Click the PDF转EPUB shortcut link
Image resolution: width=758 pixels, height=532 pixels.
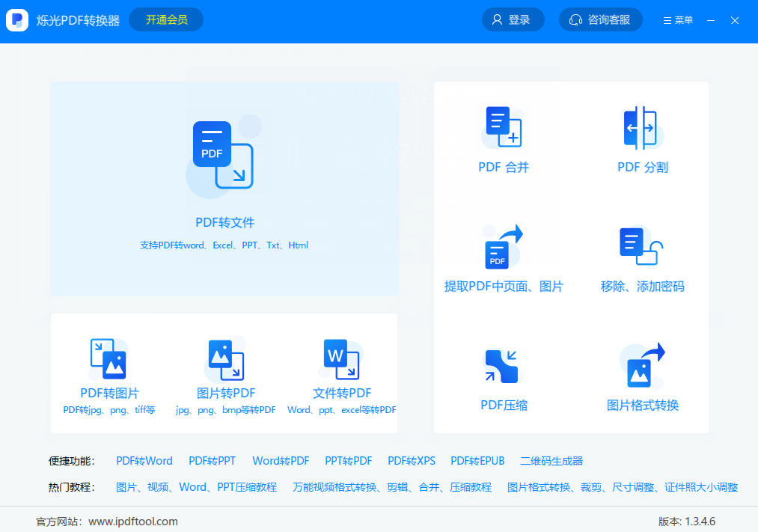point(477,461)
